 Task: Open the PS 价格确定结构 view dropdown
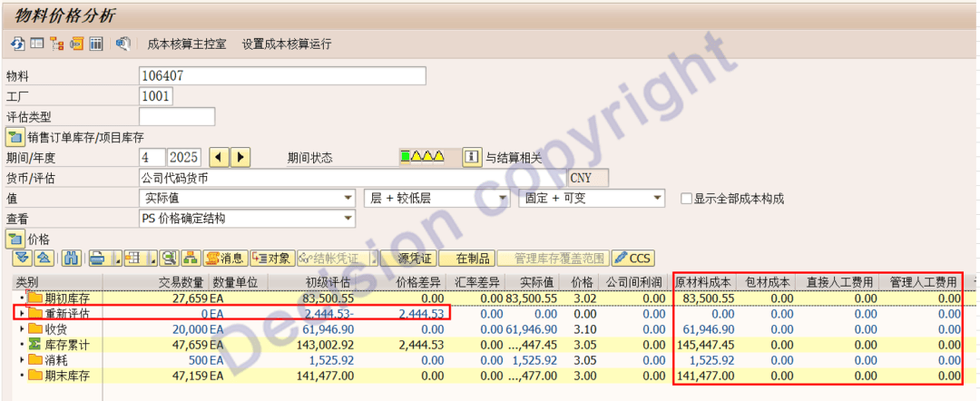point(348,219)
